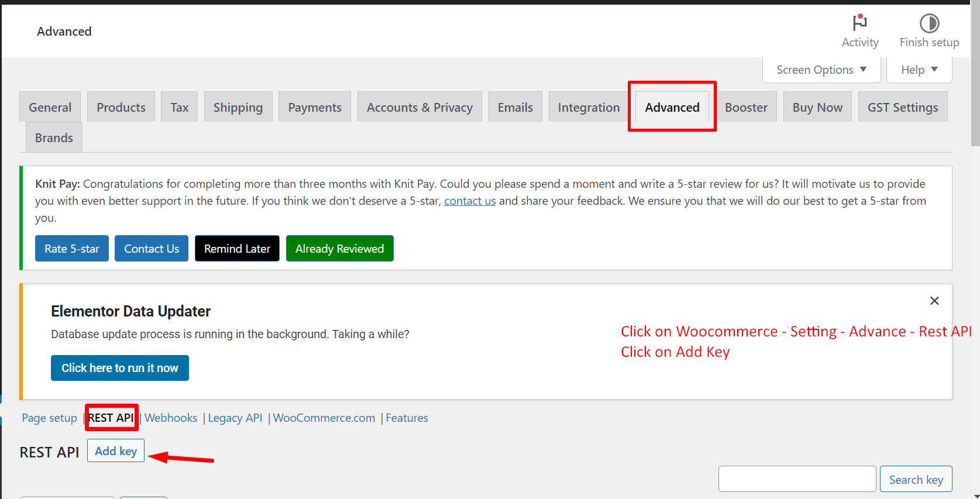Dismiss the Elementor Data Updater notice
Image resolution: width=980 pixels, height=499 pixels.
point(934,301)
